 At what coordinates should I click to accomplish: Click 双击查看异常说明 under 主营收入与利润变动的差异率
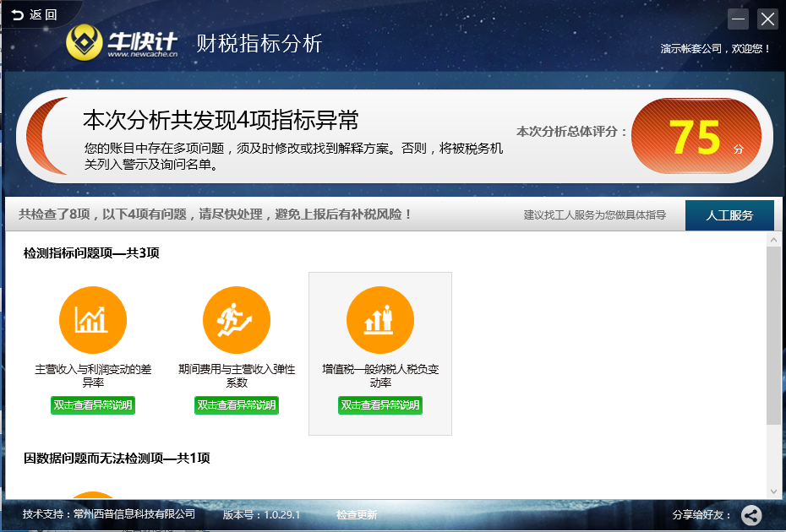pyautogui.click(x=93, y=404)
